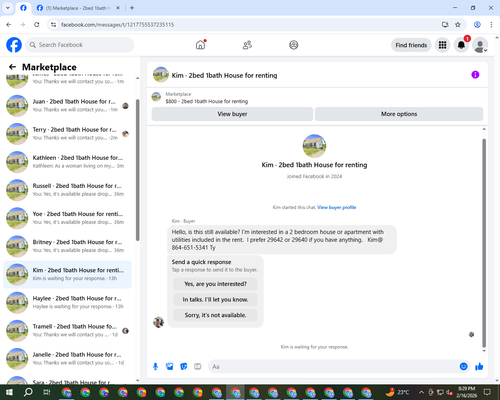Click the sticker icon in composer

pyautogui.click(x=184, y=367)
